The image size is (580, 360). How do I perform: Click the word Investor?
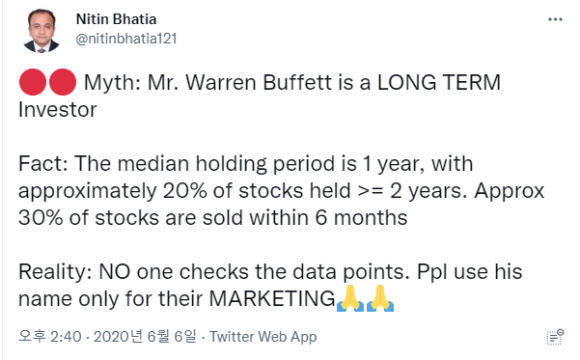pyautogui.click(x=58, y=110)
